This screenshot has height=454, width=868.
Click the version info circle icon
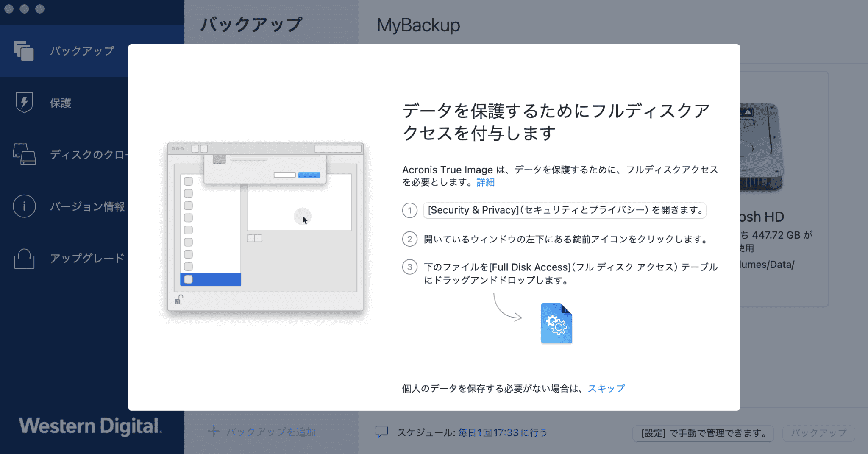coord(24,206)
